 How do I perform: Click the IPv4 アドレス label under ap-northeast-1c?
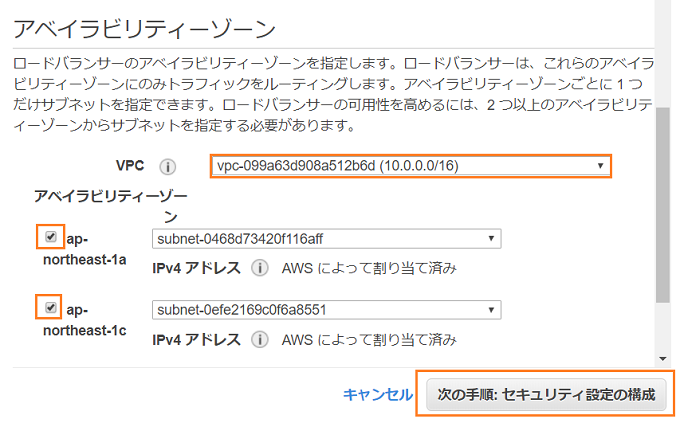[x=196, y=340]
